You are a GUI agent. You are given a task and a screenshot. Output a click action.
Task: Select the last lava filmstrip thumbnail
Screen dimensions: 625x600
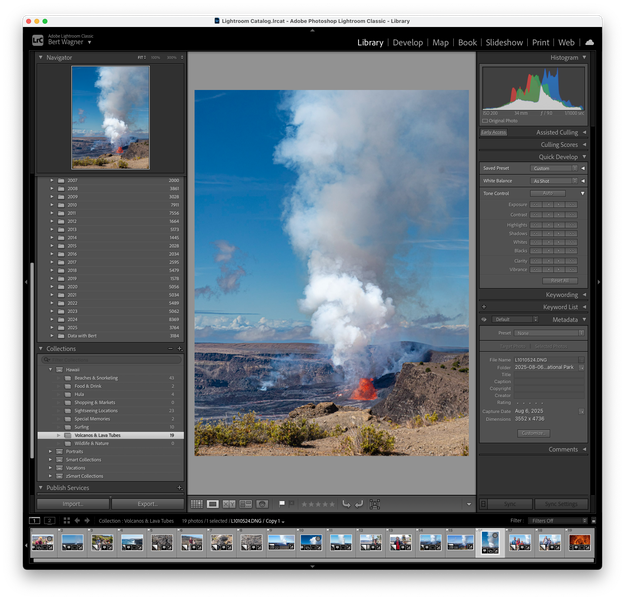coord(580,543)
